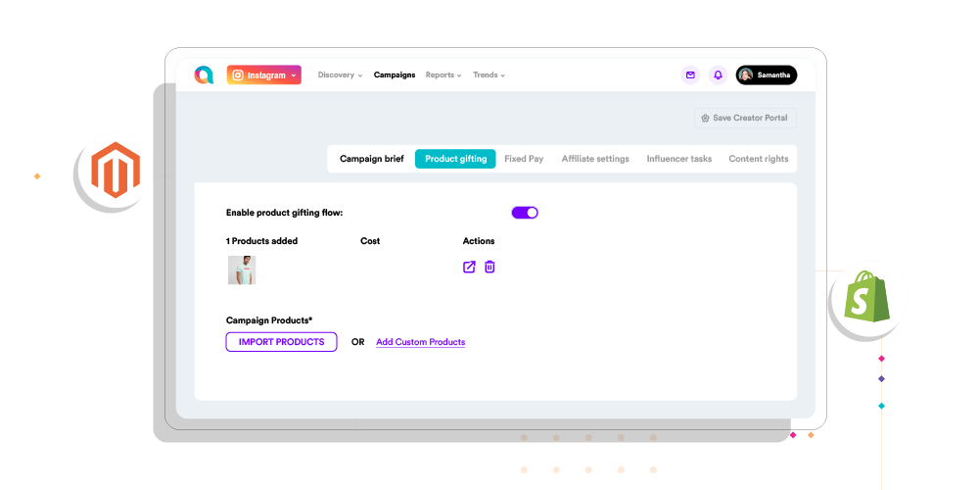This screenshot has width=980, height=490.
Task: Switch to the Campaign brief tab
Action: point(372,159)
